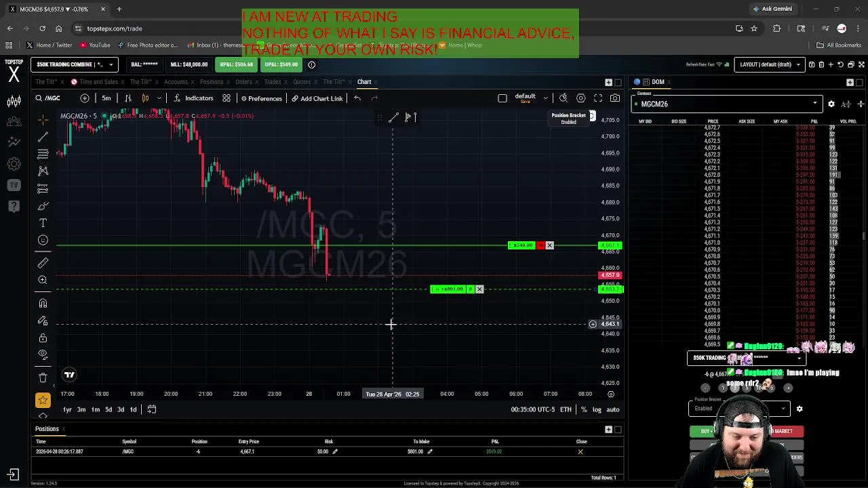Screen dimensions: 868x488
Task: Open the trading chart icon in sidebar
Action: click(x=14, y=101)
